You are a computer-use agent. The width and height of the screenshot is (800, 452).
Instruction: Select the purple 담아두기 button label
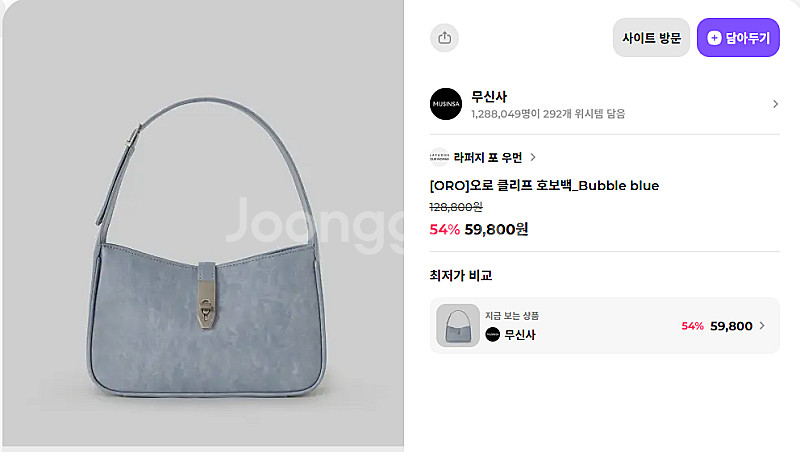[747, 38]
